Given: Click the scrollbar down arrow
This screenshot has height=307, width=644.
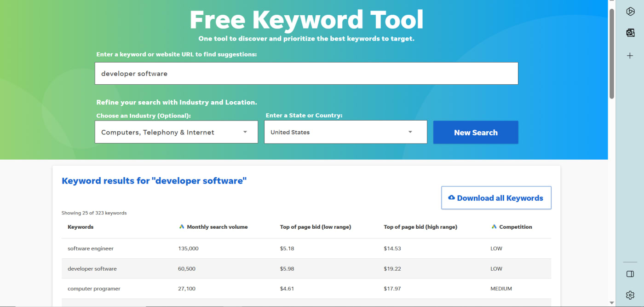Looking at the screenshot, I should [x=612, y=303].
